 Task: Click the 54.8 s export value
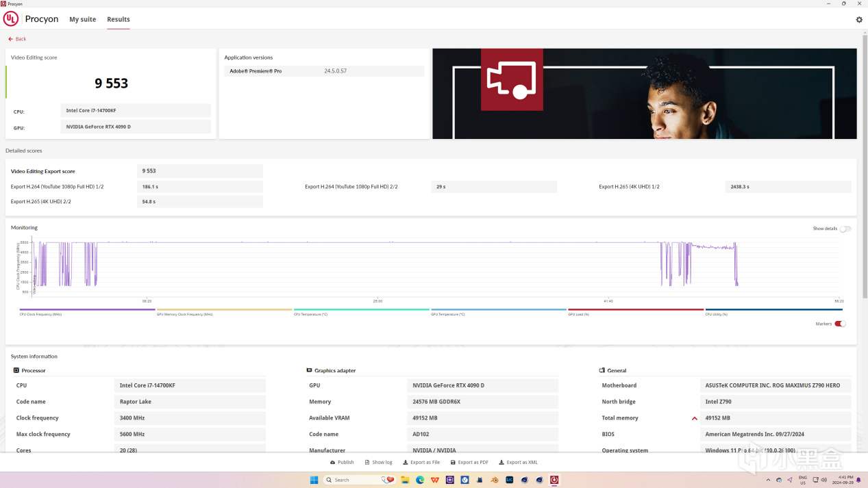click(200, 202)
